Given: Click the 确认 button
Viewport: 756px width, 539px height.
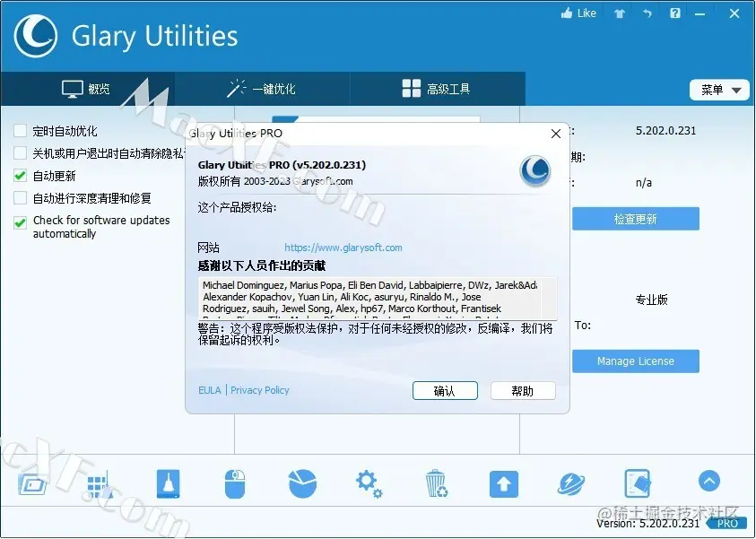Looking at the screenshot, I should [x=445, y=390].
